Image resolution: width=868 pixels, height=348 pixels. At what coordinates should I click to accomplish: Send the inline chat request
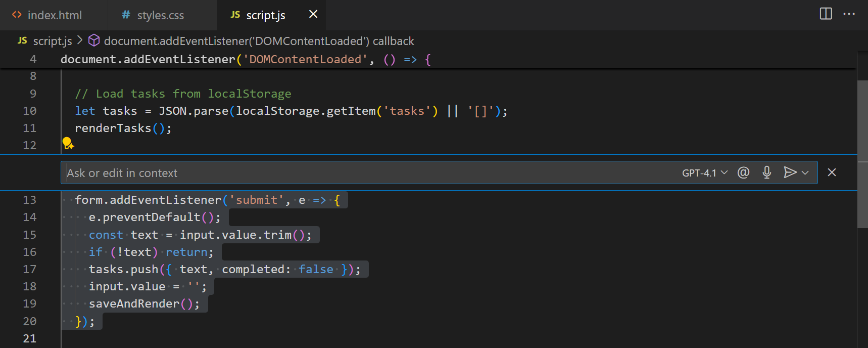coord(789,172)
